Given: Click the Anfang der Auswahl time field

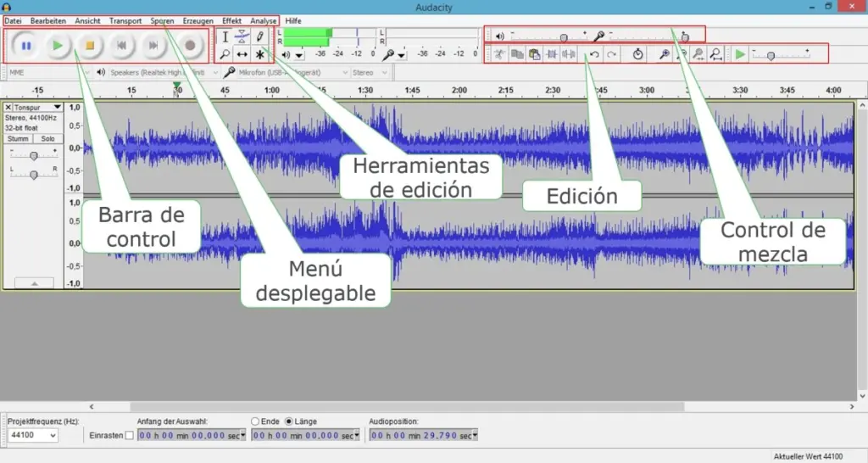Looking at the screenshot, I should (192, 436).
